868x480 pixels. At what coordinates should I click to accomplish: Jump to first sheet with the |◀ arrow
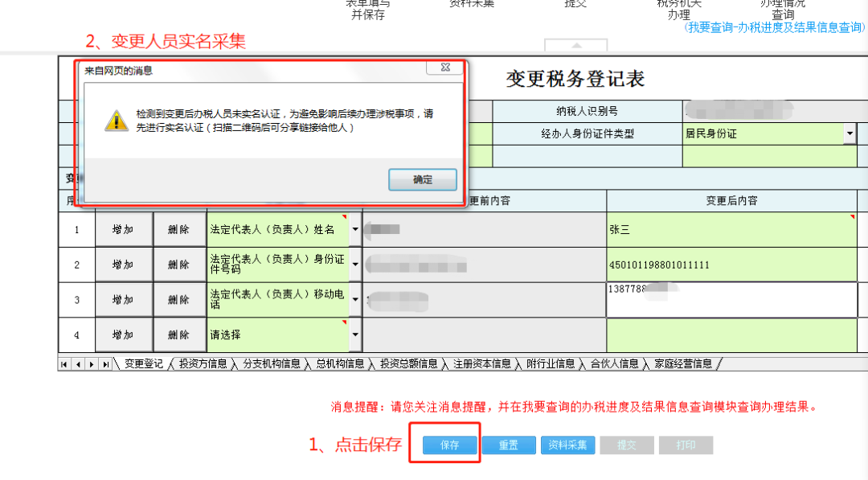click(64, 364)
